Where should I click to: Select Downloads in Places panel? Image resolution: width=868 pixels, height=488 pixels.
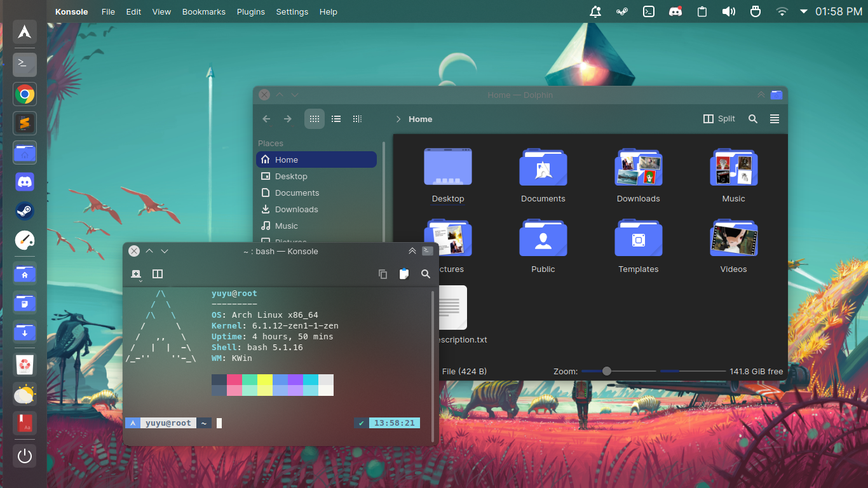316,209
